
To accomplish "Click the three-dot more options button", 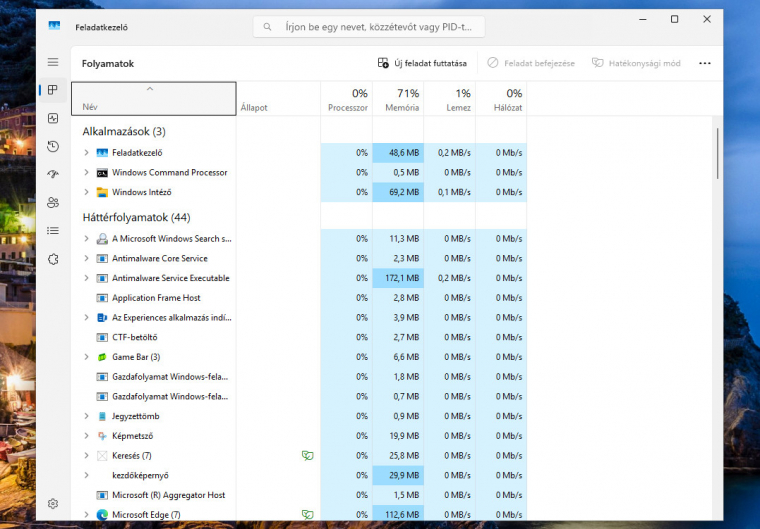I will point(705,63).
